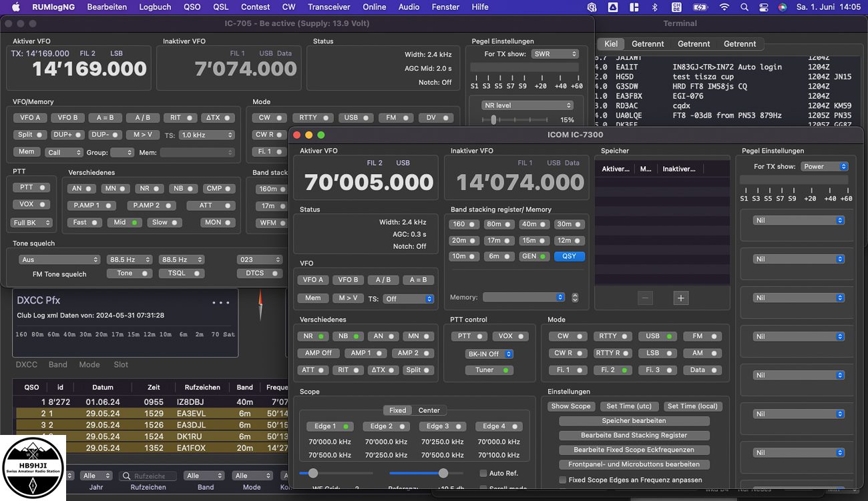Viewport: 868px width, 501px height.
Task: Click the minus button under Speicher list
Action: 645,298
